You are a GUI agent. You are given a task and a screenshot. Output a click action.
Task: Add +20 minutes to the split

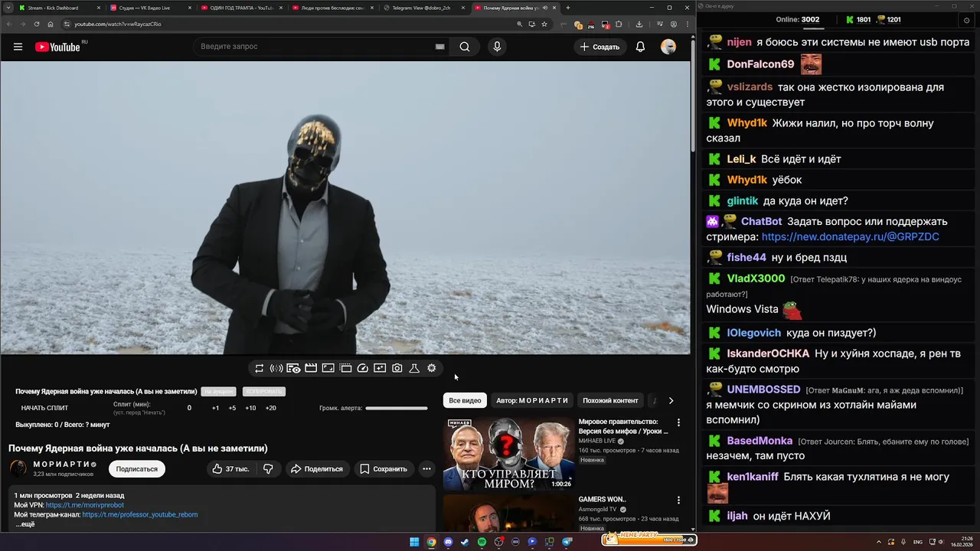270,408
